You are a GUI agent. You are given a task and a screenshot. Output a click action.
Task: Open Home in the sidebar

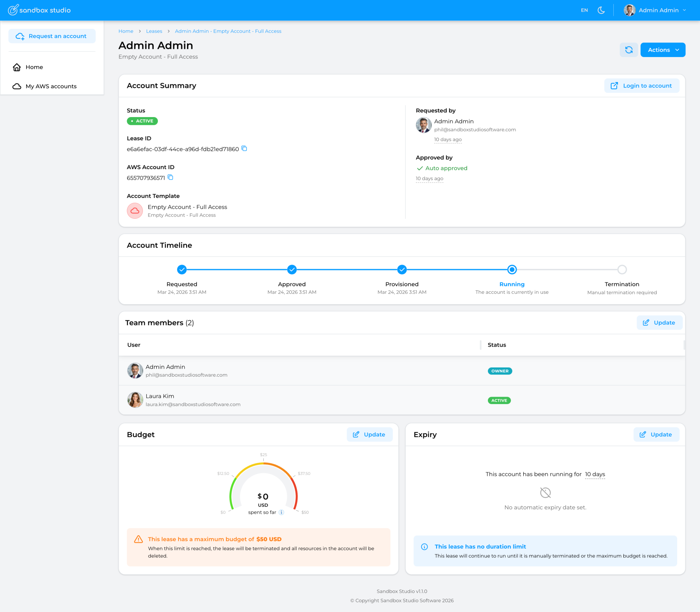point(34,67)
